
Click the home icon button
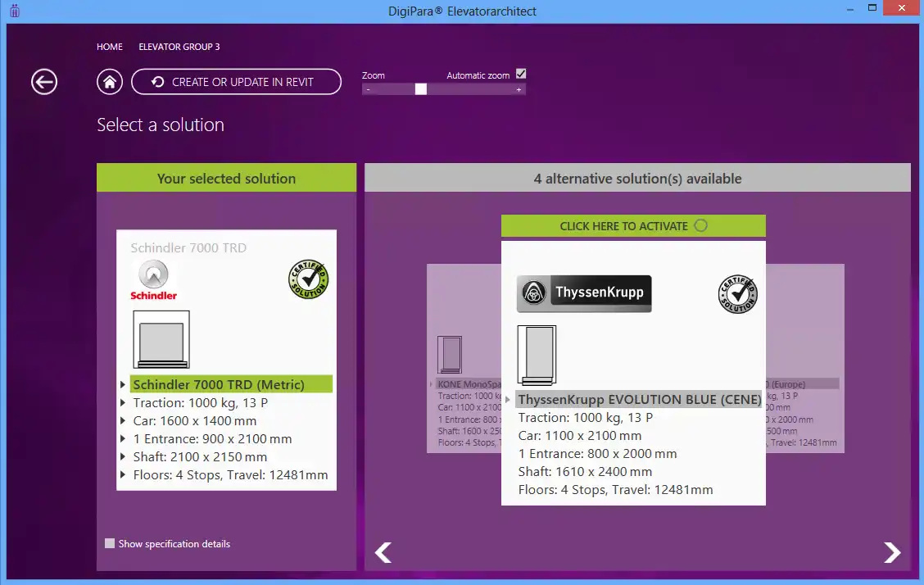[110, 82]
